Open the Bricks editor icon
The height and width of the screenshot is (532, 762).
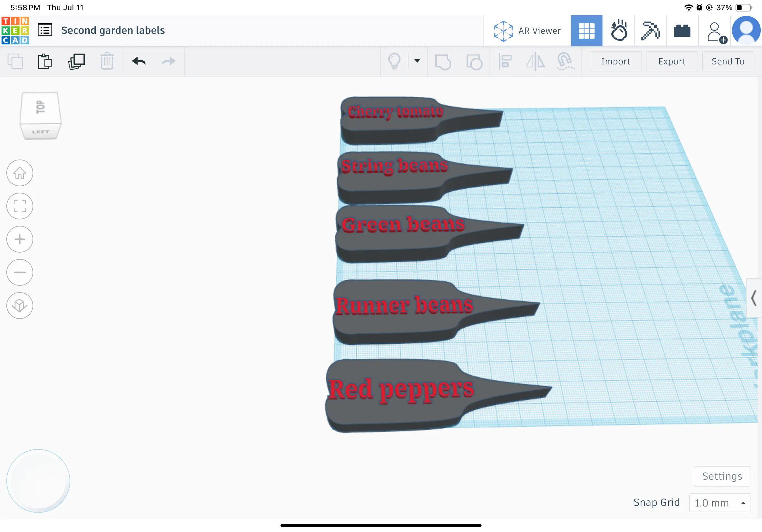click(682, 31)
